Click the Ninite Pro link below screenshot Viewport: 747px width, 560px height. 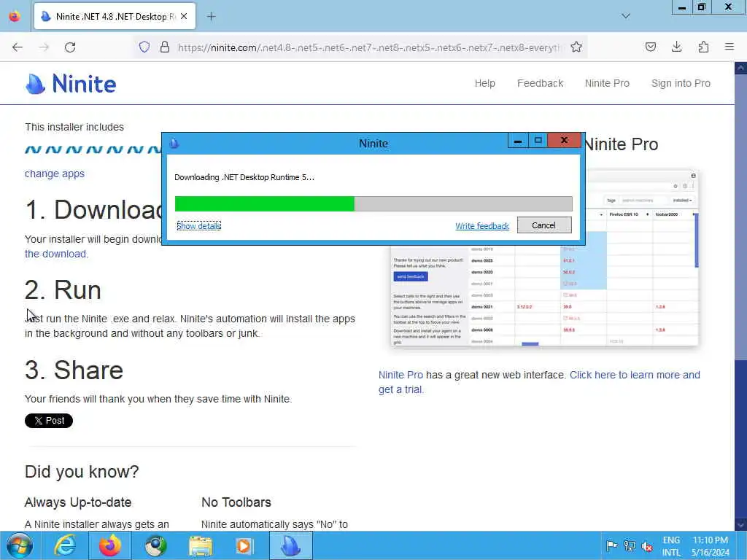point(400,375)
